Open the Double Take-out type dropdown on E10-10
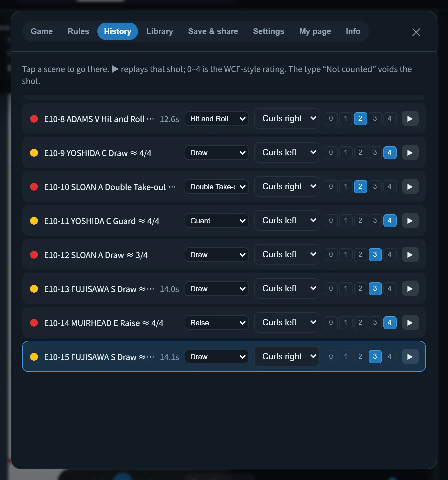 217,187
